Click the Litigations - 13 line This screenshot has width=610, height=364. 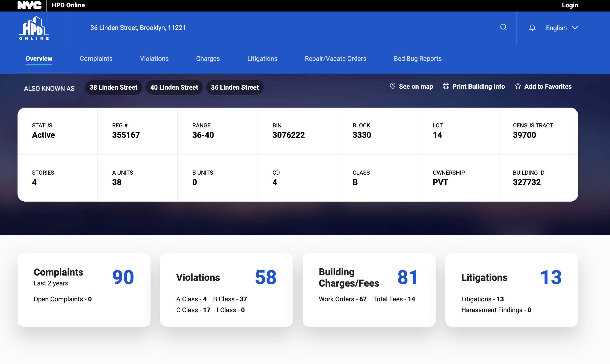483,299
